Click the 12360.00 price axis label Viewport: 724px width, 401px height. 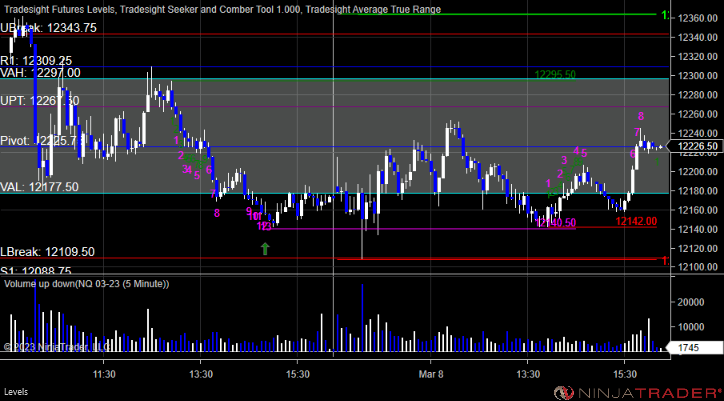698,18
